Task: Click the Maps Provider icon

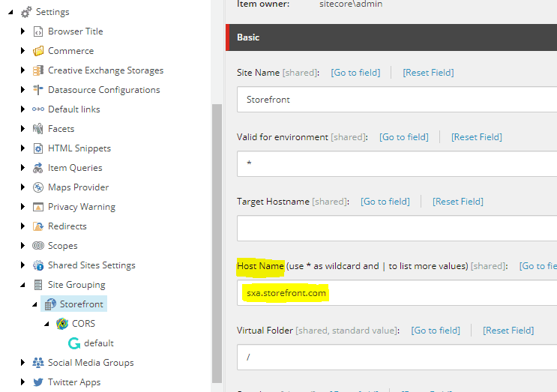Action: [38, 187]
